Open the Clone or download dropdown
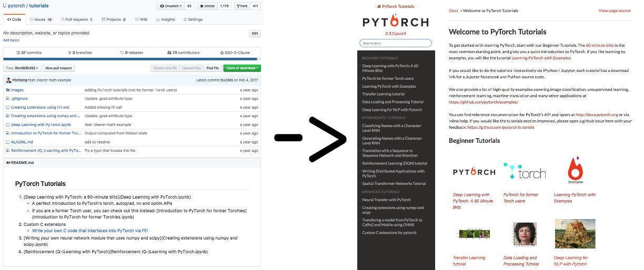644x270 pixels. (x=242, y=68)
